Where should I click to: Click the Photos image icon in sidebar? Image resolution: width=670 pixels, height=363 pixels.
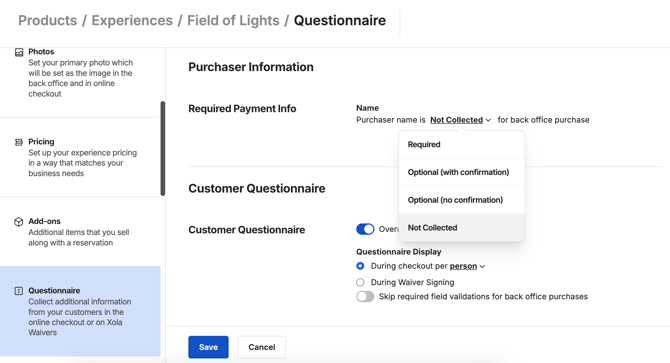click(19, 52)
